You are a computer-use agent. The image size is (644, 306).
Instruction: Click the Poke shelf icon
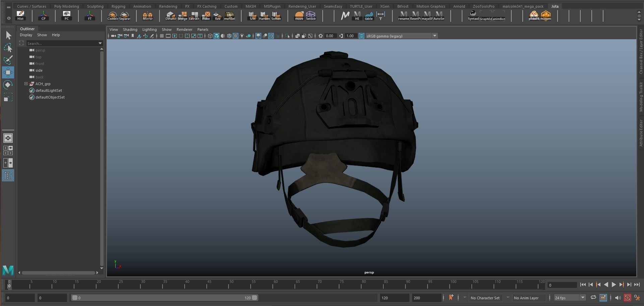click(x=206, y=15)
